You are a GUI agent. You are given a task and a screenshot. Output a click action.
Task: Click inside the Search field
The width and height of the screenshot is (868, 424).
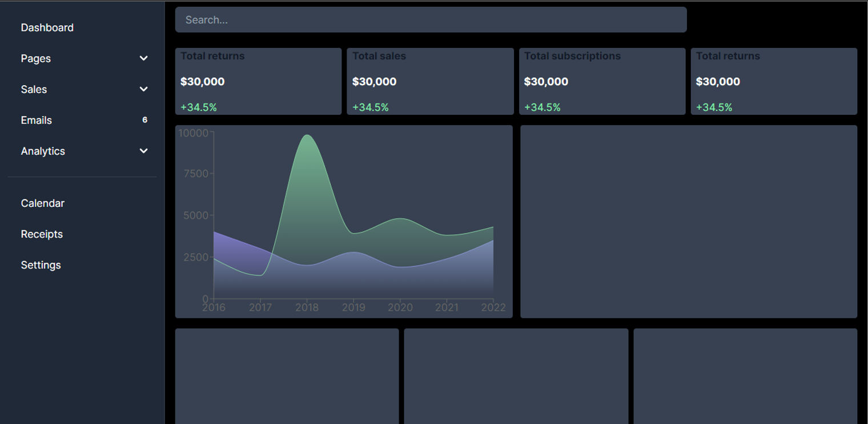click(x=431, y=19)
